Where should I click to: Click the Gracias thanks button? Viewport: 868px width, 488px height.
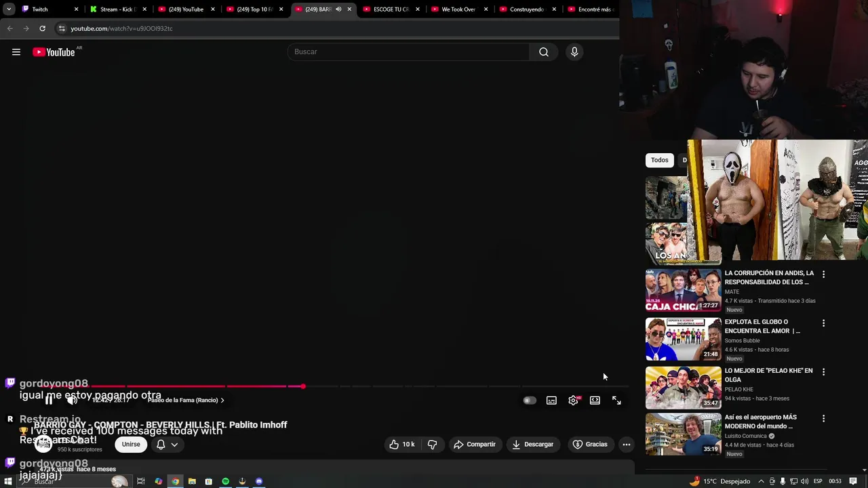pyautogui.click(x=590, y=445)
